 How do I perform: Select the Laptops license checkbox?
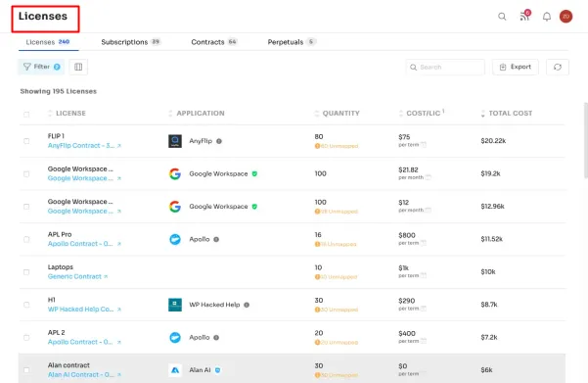[x=26, y=272]
